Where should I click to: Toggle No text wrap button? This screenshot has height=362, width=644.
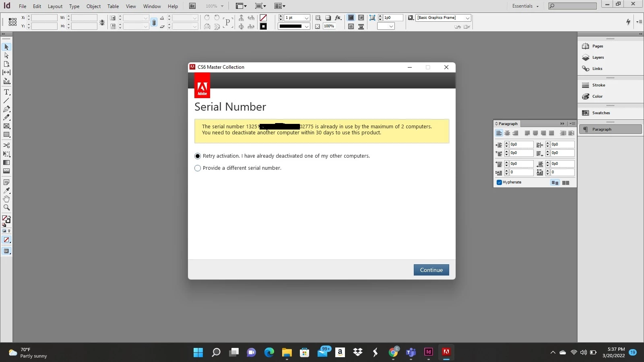click(351, 18)
